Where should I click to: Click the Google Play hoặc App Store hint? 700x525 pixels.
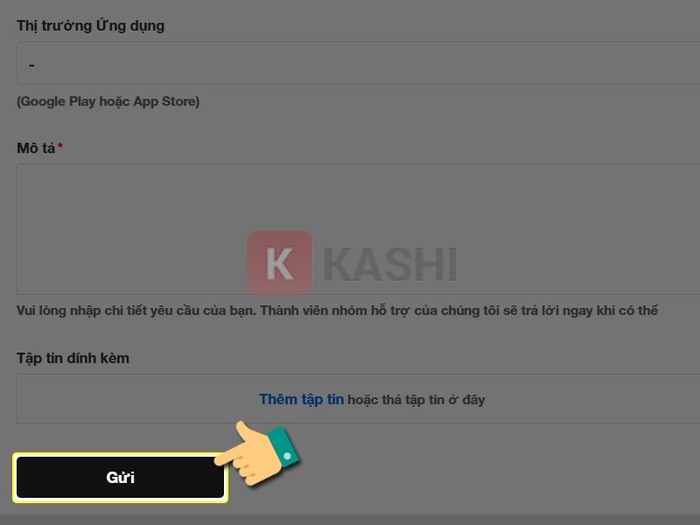(x=108, y=101)
